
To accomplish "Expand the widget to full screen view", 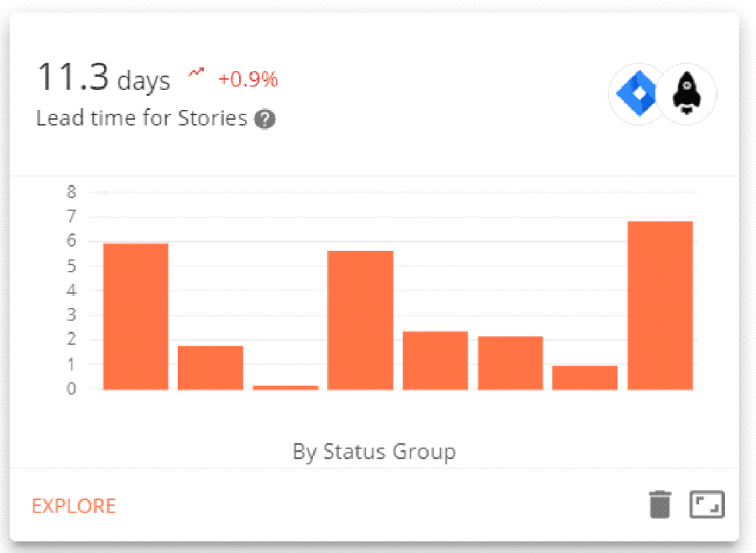I will click(707, 505).
